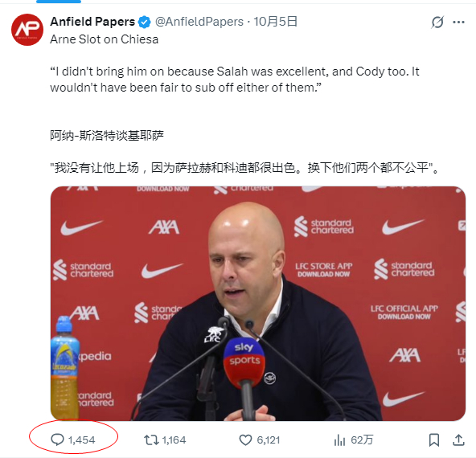Viewport: 476px width, 458px height.
Task: Open the reply comment icon
Action: point(57,440)
